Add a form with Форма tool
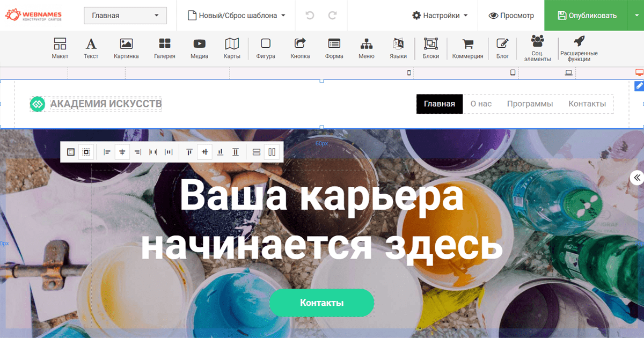The image size is (644, 338). [x=334, y=48]
